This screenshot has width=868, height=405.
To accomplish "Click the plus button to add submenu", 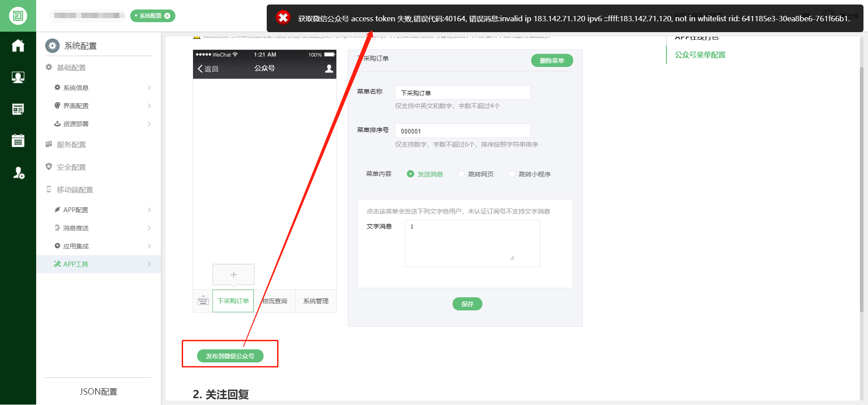I will (233, 274).
